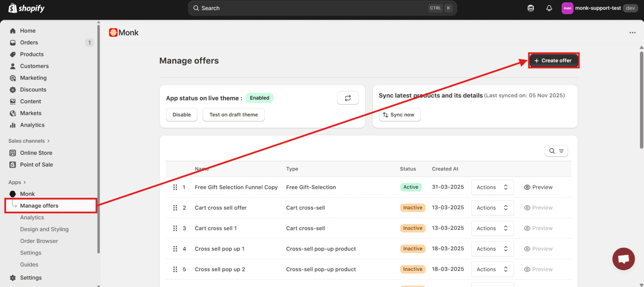The height and width of the screenshot is (287, 644).
Task: Click drag handle of Cart cross sell offer row
Action: tap(175, 208)
